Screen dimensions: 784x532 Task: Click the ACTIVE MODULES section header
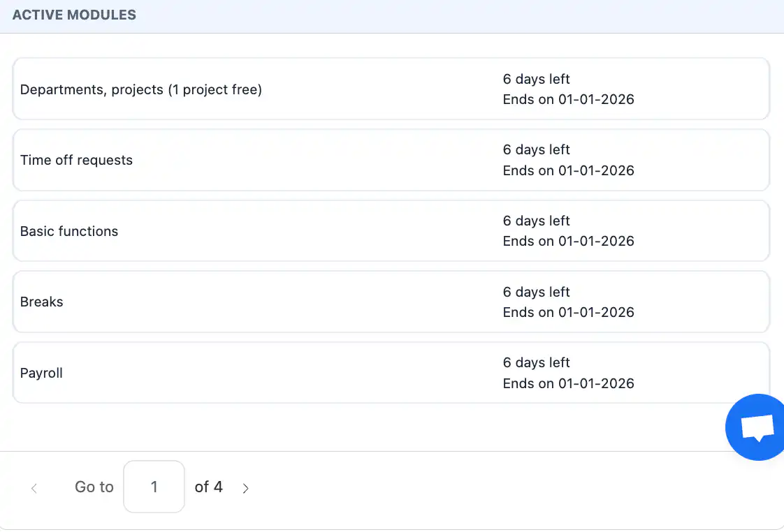tap(74, 15)
